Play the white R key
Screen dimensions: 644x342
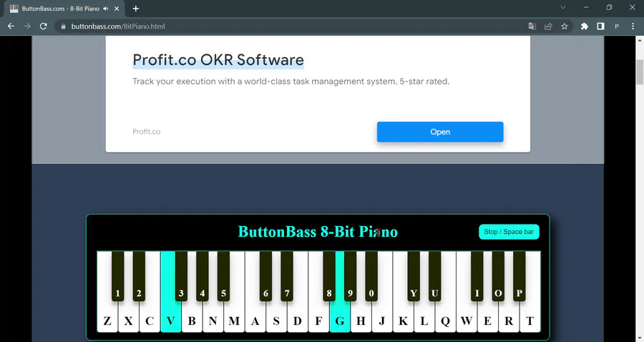(x=509, y=321)
